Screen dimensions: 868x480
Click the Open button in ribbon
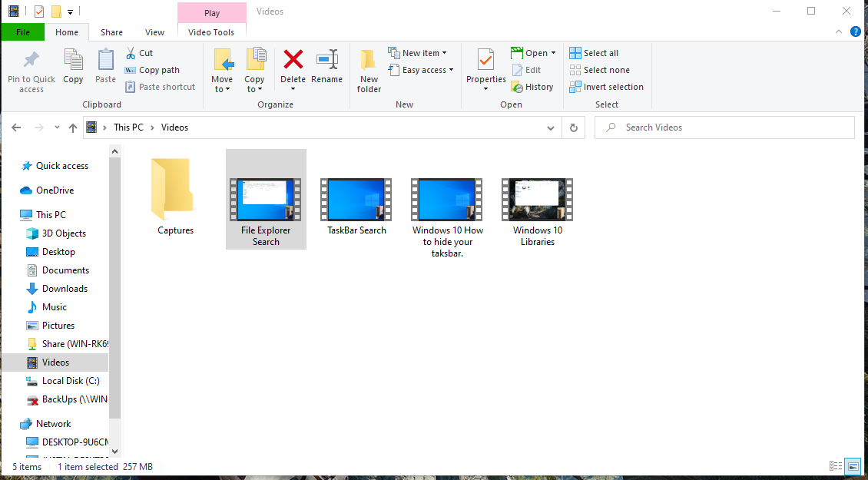pyautogui.click(x=529, y=53)
